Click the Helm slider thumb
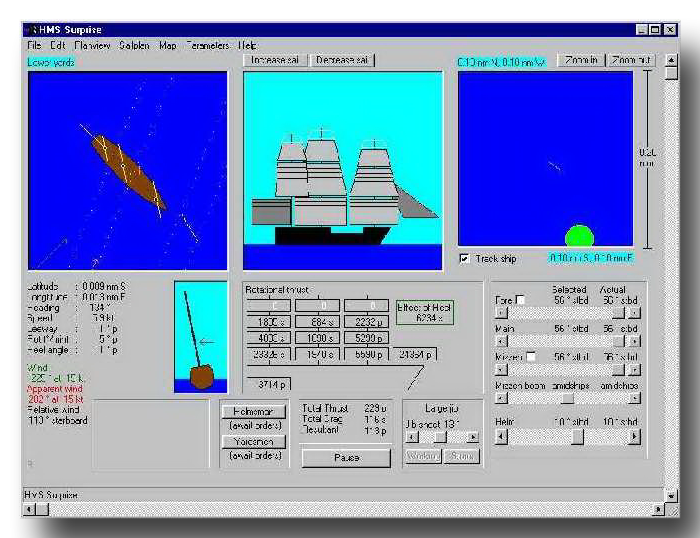 (x=577, y=436)
